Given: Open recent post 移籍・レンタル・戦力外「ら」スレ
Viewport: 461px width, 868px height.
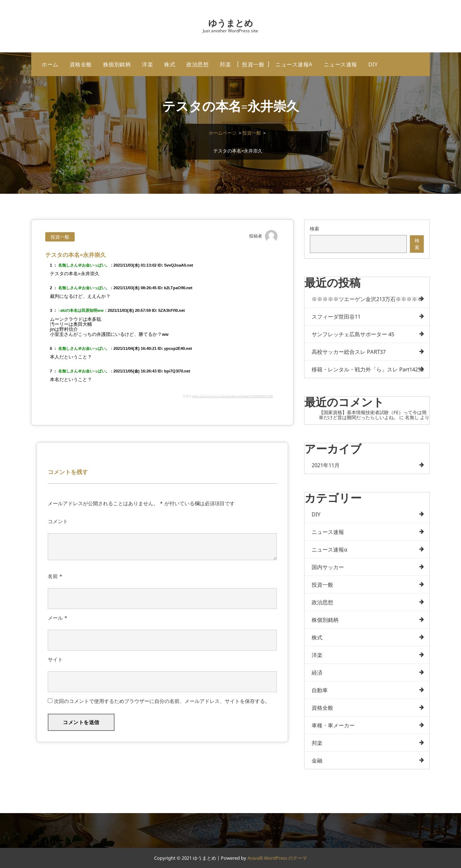Looking at the screenshot, I should [367, 369].
